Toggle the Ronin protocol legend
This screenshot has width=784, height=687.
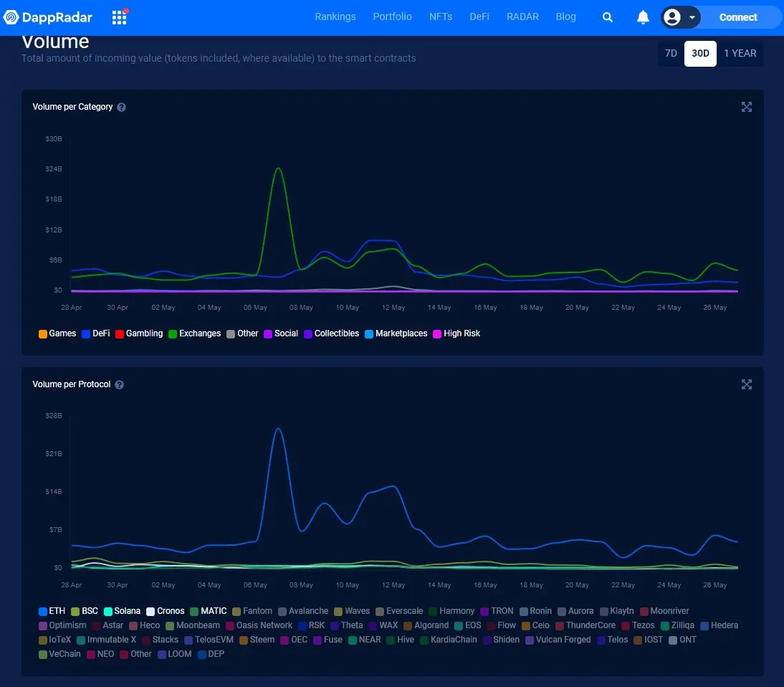pyautogui.click(x=535, y=612)
